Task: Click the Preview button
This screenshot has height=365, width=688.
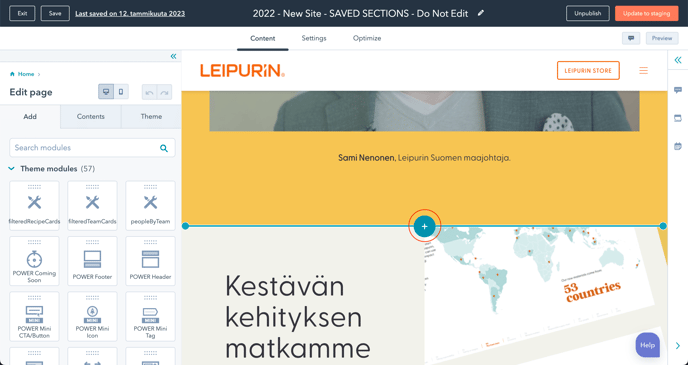Action: point(662,38)
